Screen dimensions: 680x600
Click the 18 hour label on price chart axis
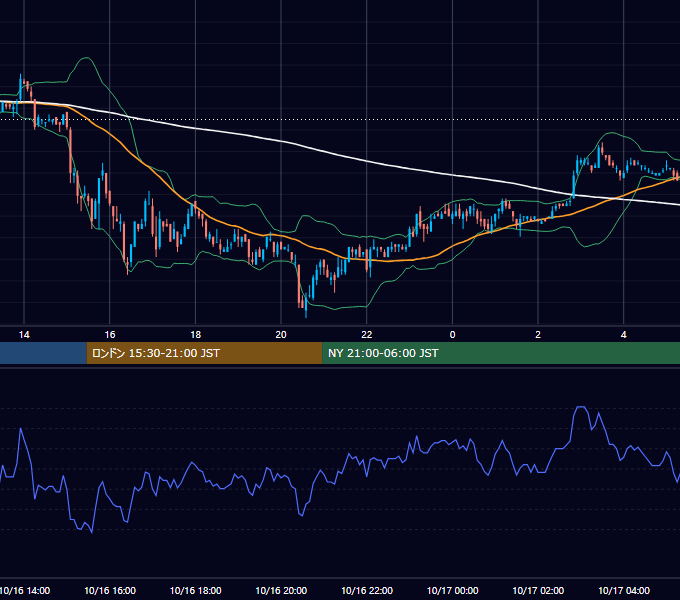(x=196, y=335)
